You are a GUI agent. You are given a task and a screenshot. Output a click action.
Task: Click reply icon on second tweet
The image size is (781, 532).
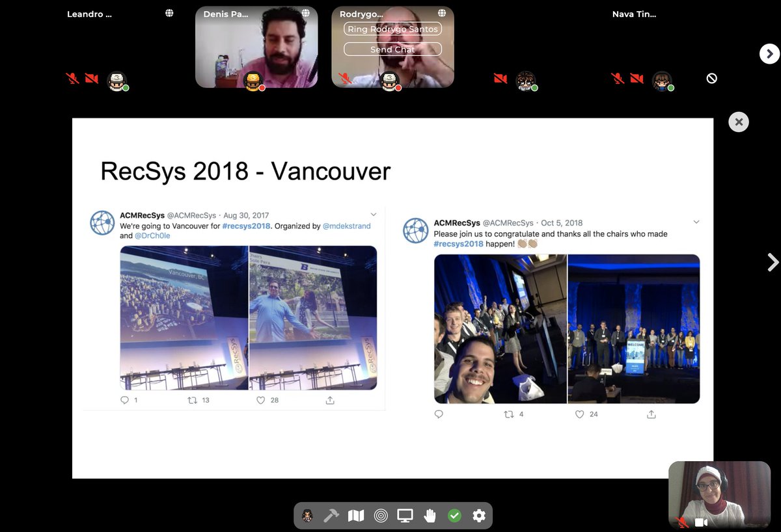[439, 414]
